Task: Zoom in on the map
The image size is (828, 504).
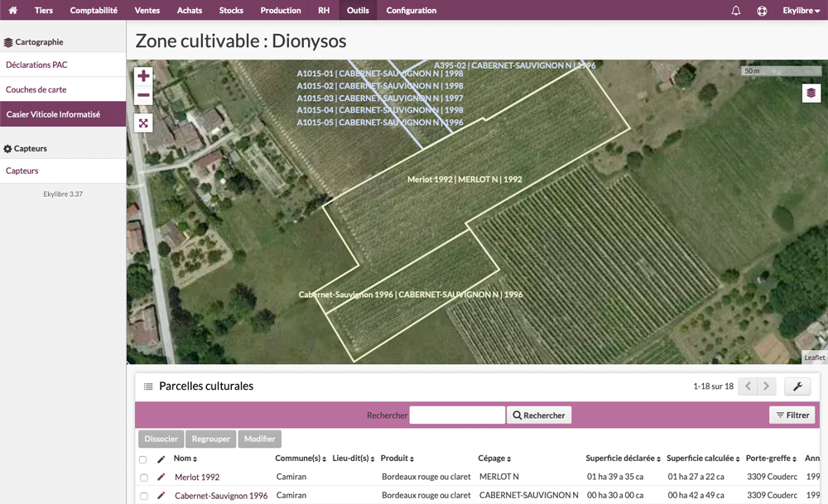Action: click(143, 76)
